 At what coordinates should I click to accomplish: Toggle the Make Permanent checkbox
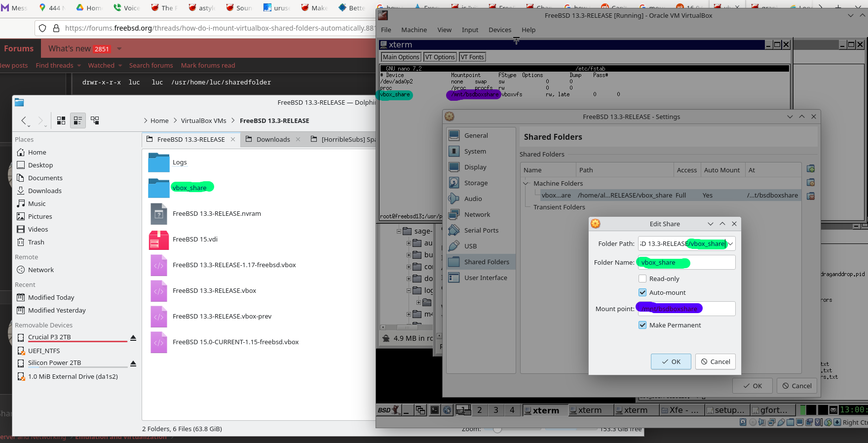[x=642, y=325]
